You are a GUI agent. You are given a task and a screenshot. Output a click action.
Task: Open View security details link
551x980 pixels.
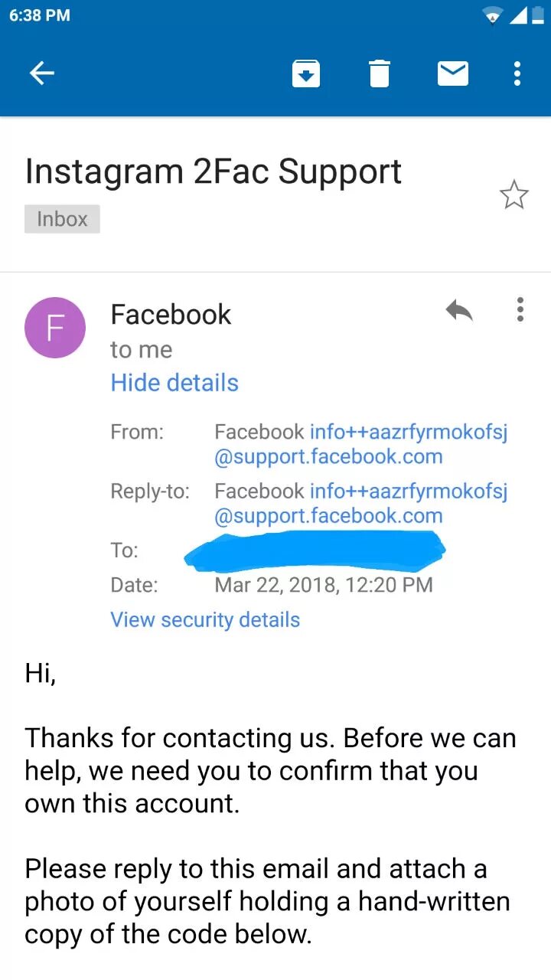[205, 619]
